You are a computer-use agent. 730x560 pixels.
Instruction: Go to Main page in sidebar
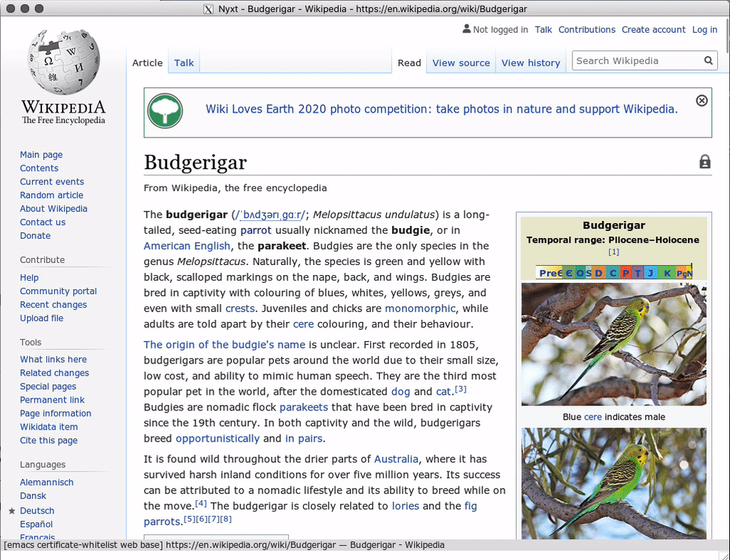tap(41, 155)
